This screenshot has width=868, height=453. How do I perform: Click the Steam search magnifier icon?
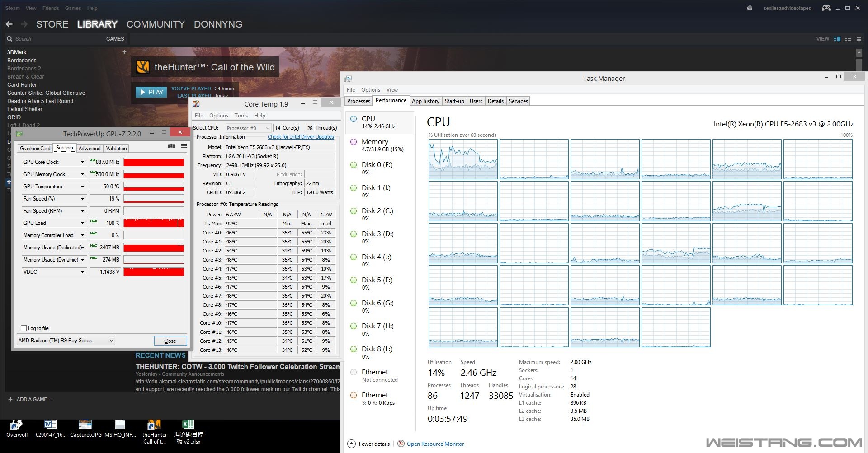click(x=9, y=39)
